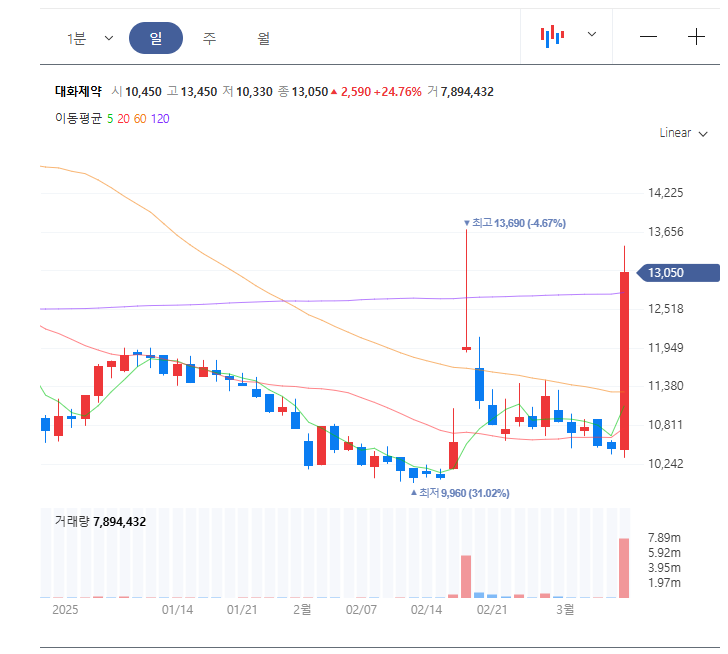Image resolution: width=728 pixels, height=654 pixels.
Task: Toggle the 5-day moving average
Action: (x=110, y=119)
